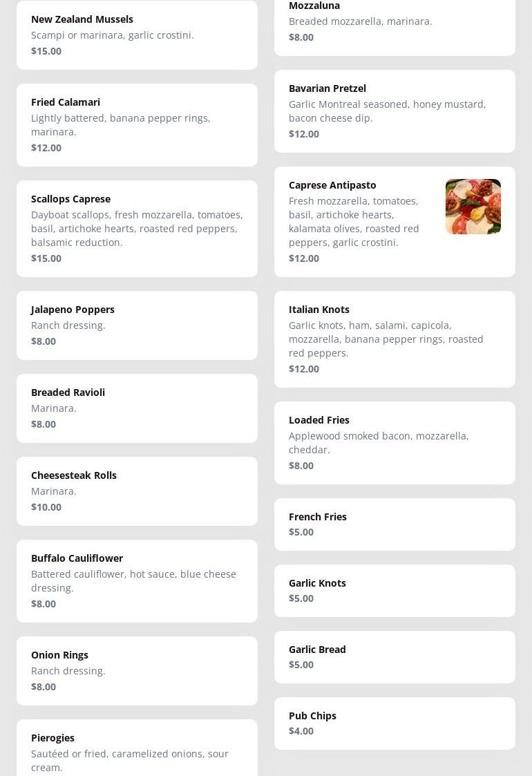Select the New Zealand Mussels item
The image size is (532, 776).
point(137,35)
